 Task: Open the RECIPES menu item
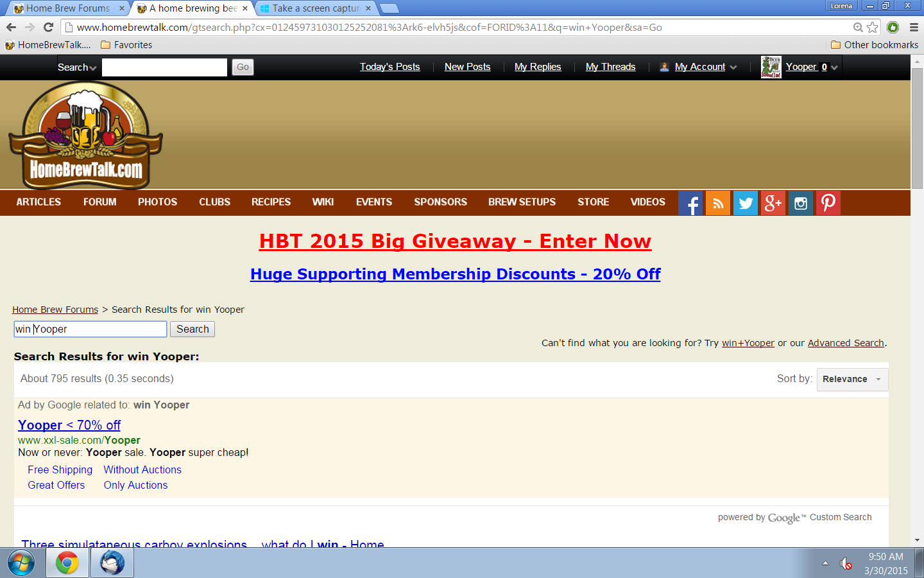tap(271, 202)
